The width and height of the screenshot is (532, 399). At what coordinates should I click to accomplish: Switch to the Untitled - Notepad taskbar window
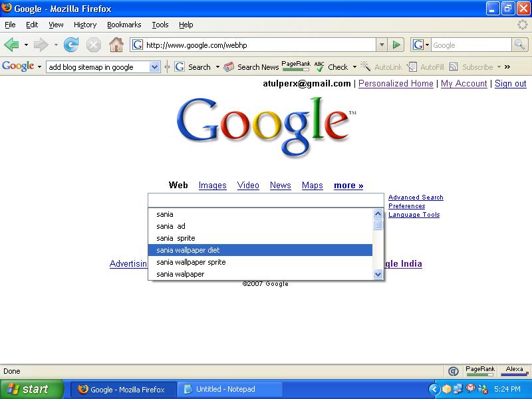(230, 389)
